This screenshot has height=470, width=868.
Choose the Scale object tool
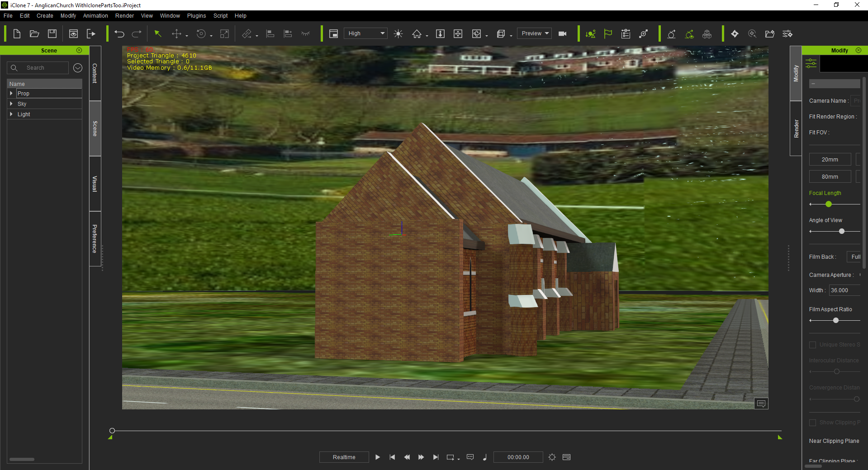pyautogui.click(x=224, y=34)
